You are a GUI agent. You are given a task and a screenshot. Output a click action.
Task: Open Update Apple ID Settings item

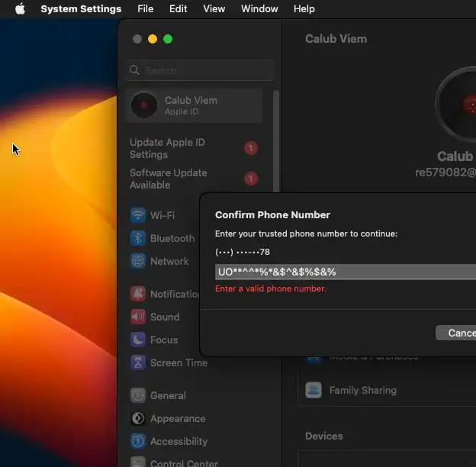click(x=194, y=149)
